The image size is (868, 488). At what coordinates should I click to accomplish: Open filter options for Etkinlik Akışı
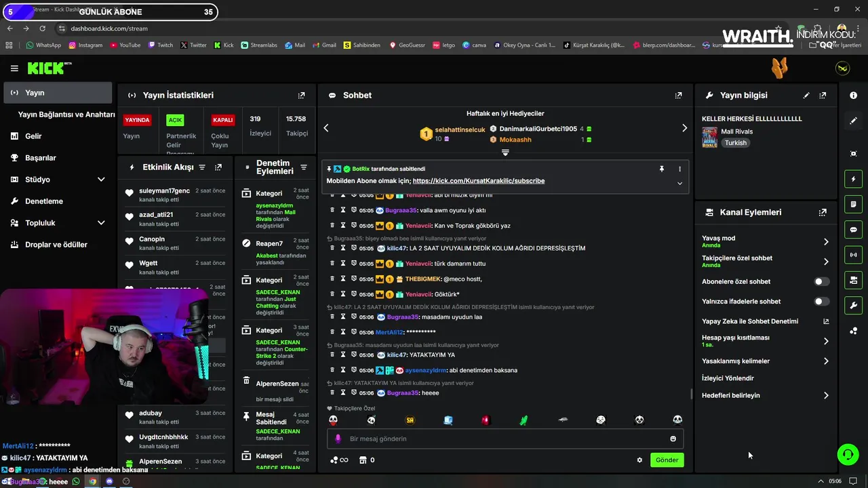[x=202, y=167]
